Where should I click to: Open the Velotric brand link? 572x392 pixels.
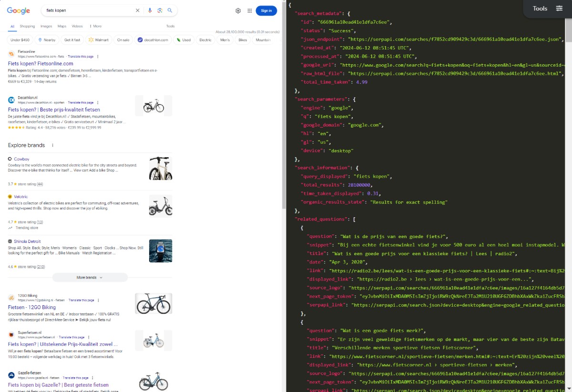point(21,197)
